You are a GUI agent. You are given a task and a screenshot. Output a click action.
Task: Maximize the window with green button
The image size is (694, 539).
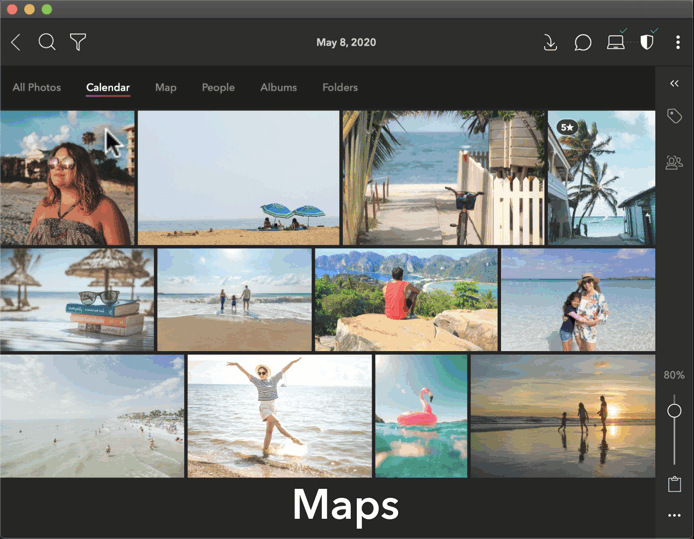pos(47,9)
